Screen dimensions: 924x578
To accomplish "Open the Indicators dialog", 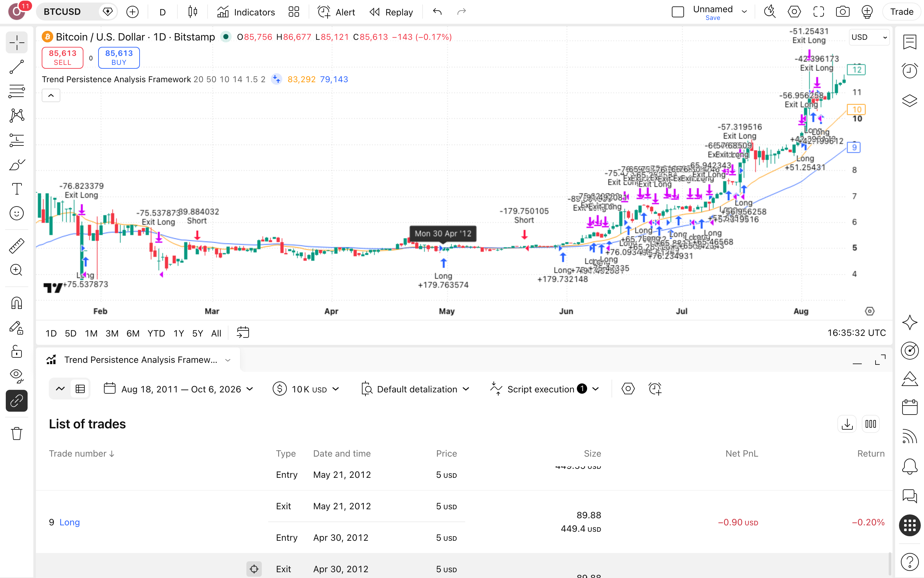I will 246,12.
